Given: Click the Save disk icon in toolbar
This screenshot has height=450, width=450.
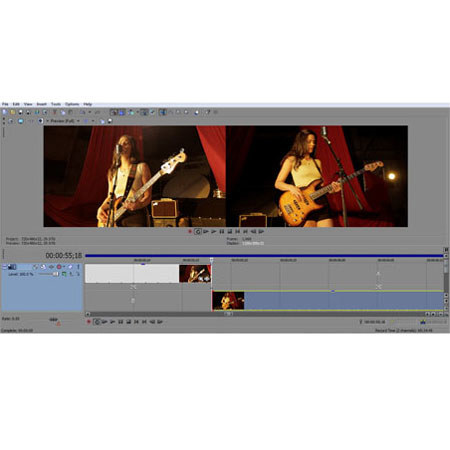Looking at the screenshot, I should [20, 112].
